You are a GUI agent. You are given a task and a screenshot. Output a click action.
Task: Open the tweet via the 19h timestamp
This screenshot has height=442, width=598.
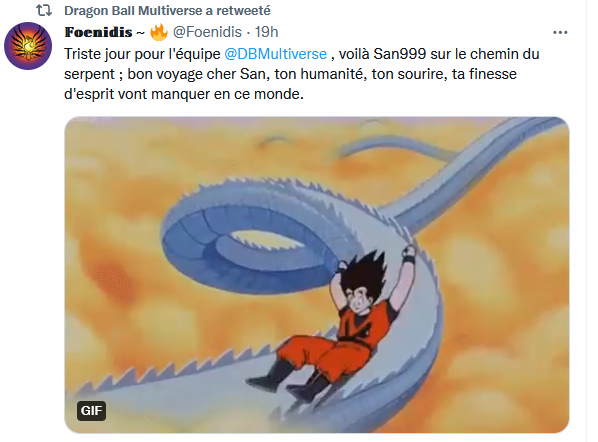pos(267,32)
